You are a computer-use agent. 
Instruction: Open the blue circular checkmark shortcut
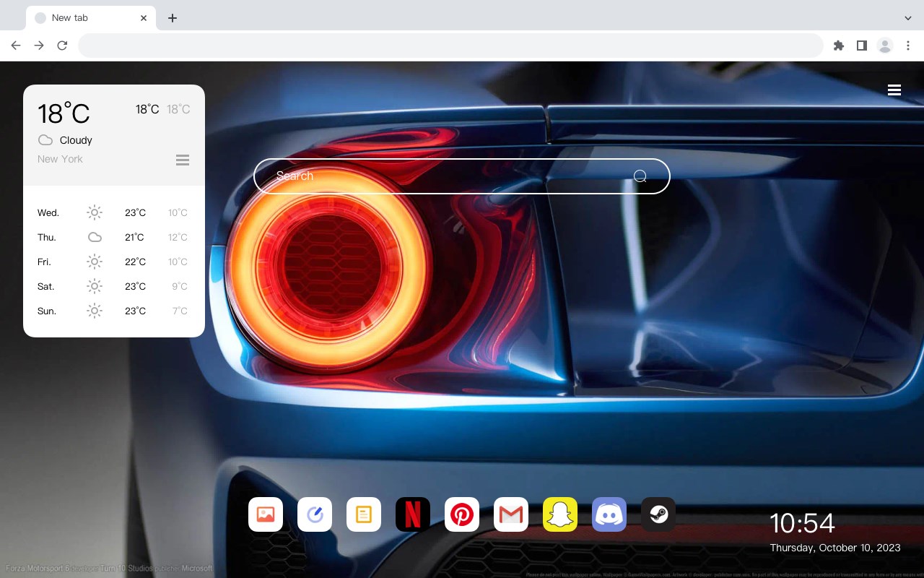(315, 514)
